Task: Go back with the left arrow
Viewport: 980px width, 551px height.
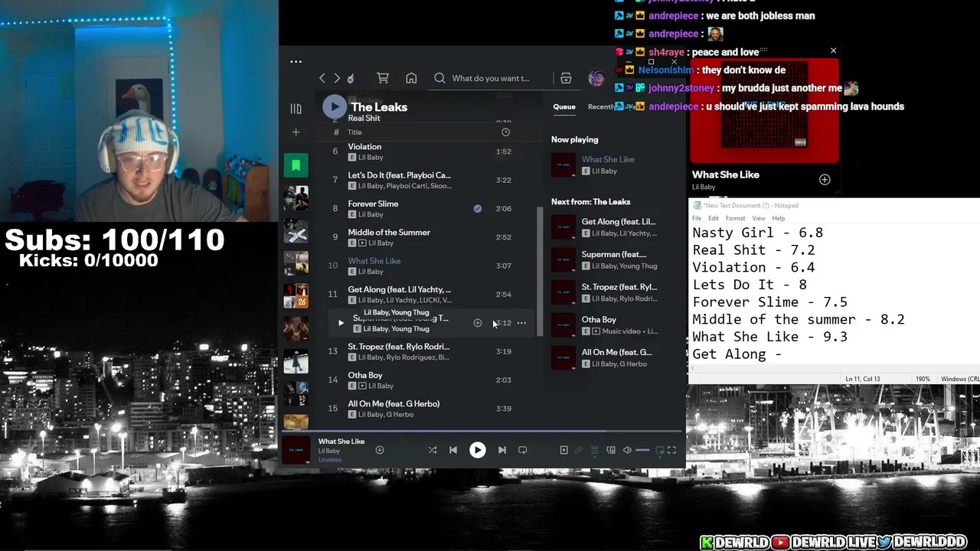Action: coord(322,78)
